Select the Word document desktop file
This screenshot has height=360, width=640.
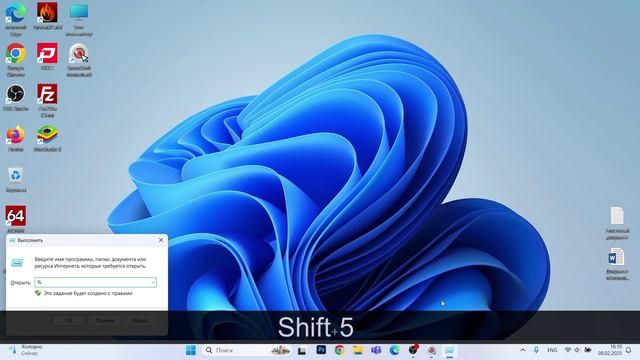[617, 264]
